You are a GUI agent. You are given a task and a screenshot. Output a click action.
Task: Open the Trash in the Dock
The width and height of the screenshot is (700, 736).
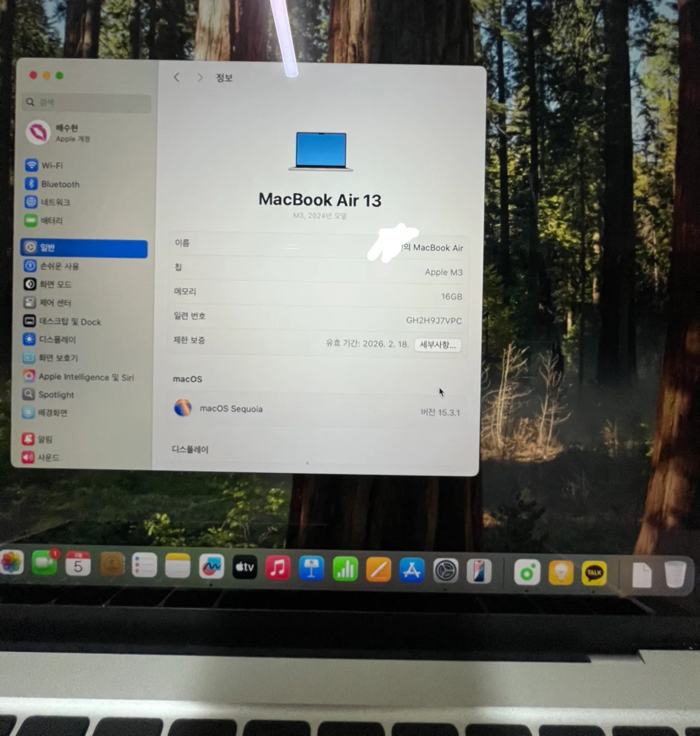click(x=675, y=574)
